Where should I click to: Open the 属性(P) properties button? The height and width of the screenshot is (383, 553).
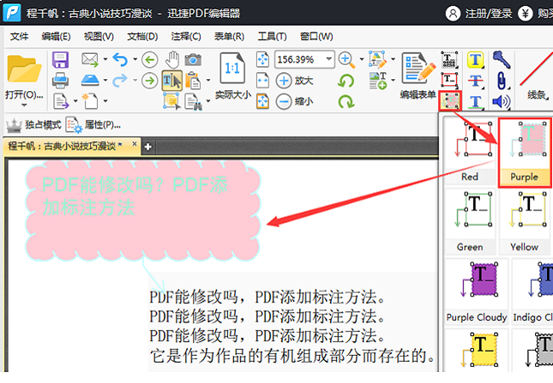click(94, 125)
